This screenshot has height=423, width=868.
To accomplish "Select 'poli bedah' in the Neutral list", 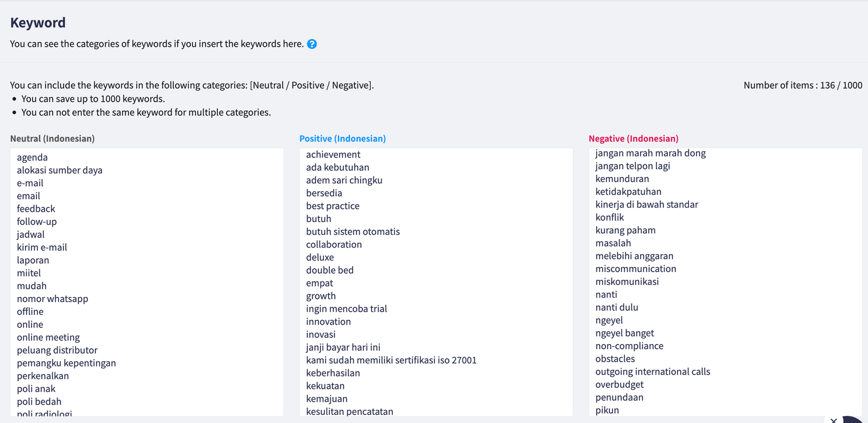I will coord(39,401).
